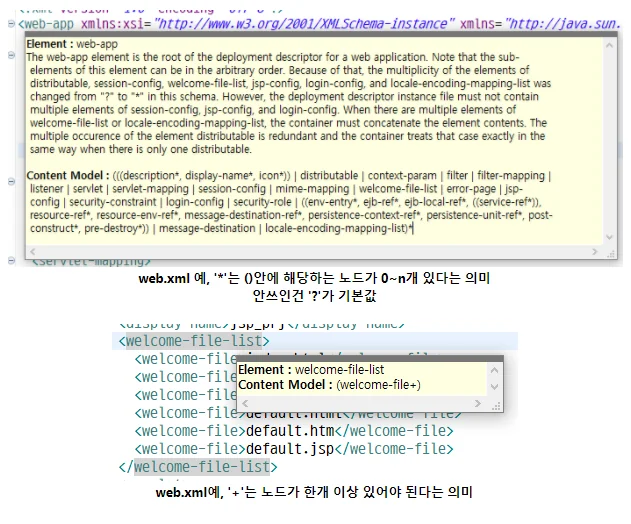
Task: Click the java.sun namespace URL value
Action: [563, 24]
